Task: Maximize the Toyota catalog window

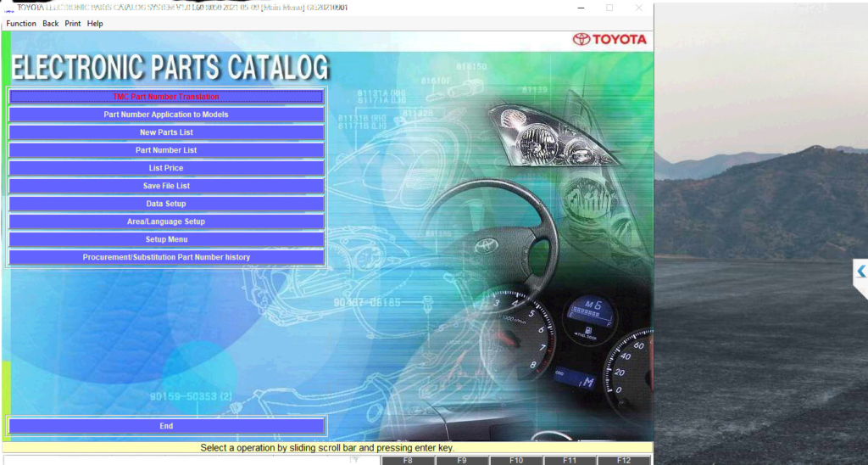Action: click(609, 8)
